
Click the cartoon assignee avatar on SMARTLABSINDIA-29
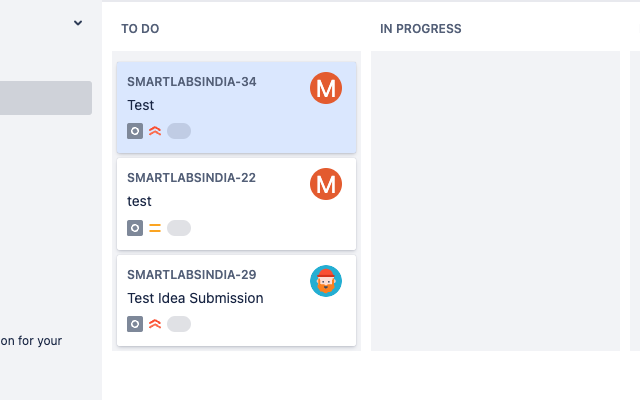[x=326, y=281]
